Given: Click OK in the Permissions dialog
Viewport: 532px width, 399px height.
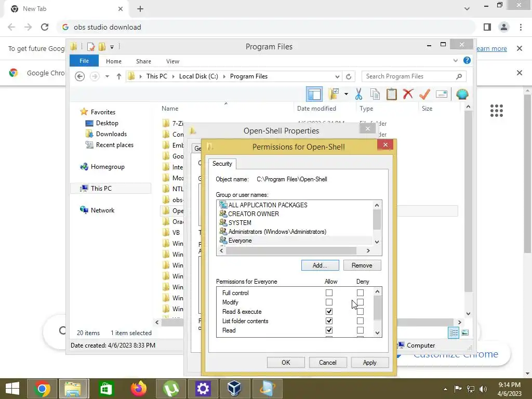Looking at the screenshot, I should click(286, 362).
